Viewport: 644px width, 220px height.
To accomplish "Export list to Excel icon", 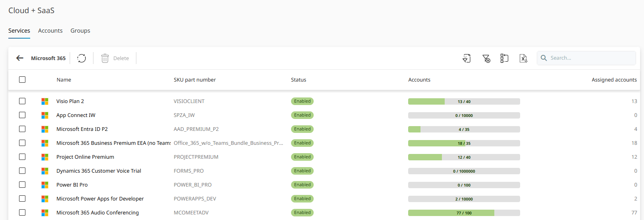I will [x=523, y=58].
